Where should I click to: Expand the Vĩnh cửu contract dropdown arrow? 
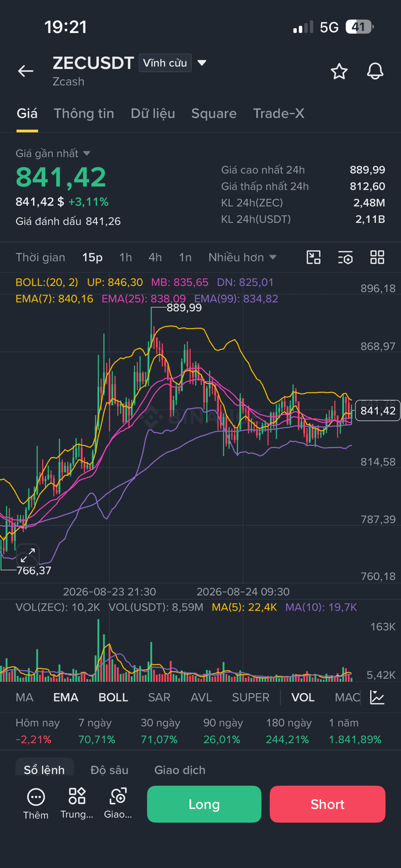click(x=202, y=63)
